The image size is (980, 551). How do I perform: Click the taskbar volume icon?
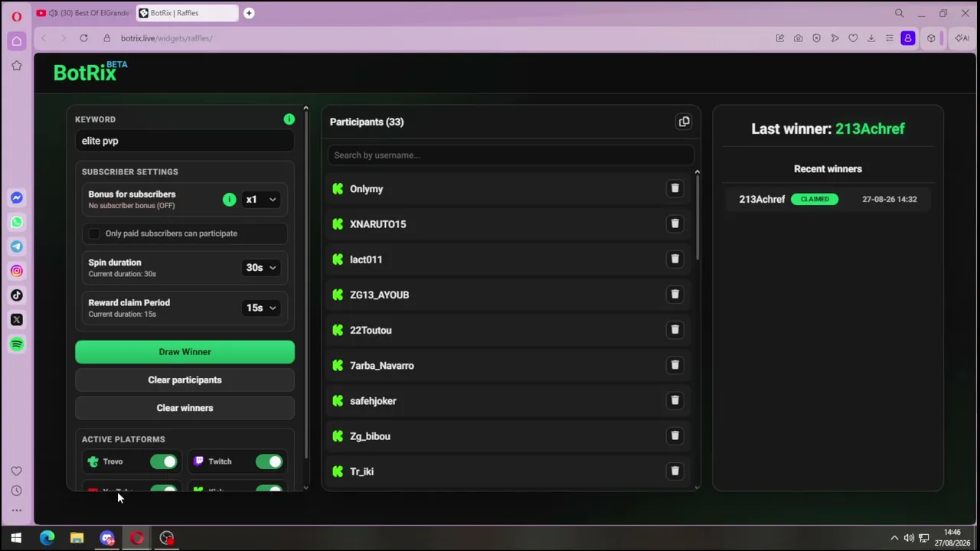[x=909, y=538]
